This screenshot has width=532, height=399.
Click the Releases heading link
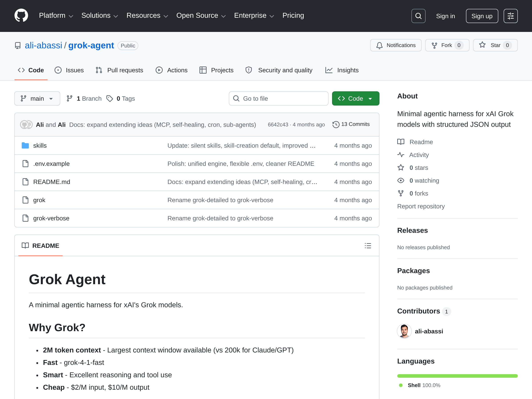[x=413, y=230]
